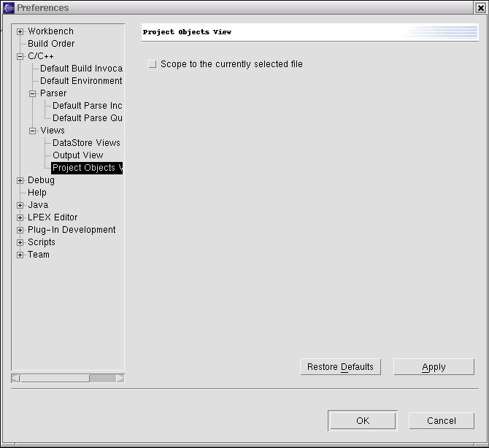Collapse the Views tree node

coord(33,131)
